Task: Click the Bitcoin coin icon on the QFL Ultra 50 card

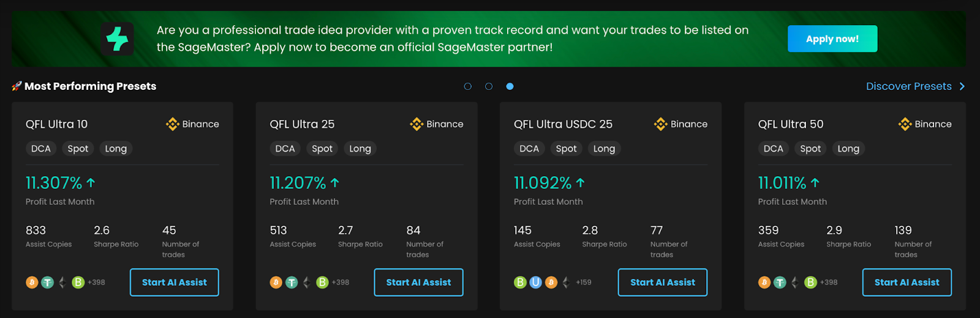Action: click(x=764, y=283)
